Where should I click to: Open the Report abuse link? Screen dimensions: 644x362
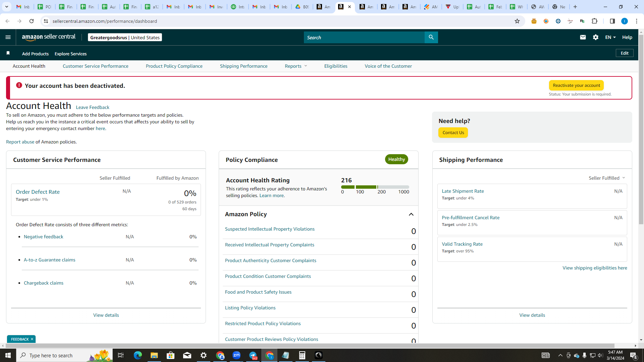[20, 142]
